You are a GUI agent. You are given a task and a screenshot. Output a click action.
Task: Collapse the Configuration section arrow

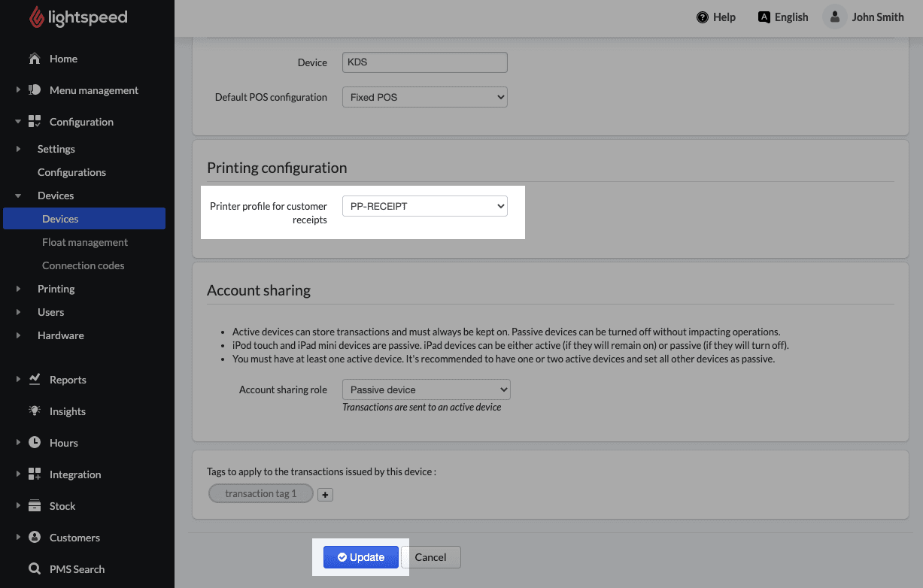coord(18,122)
